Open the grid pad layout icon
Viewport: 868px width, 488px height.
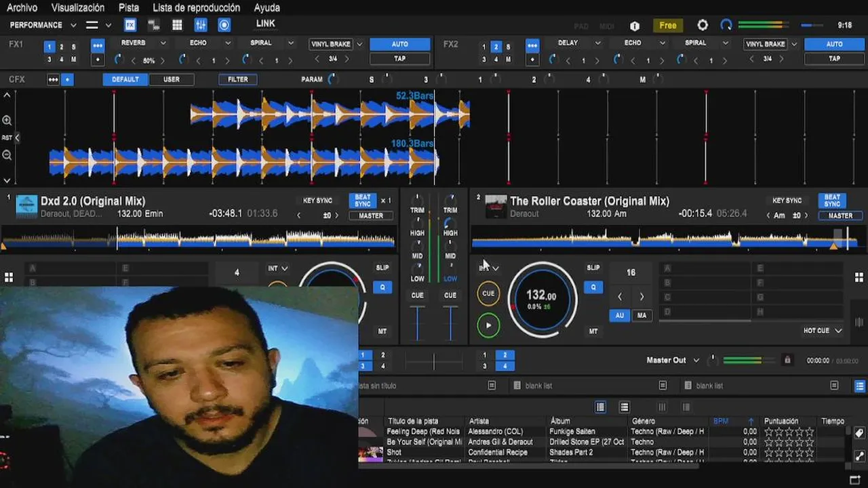(177, 25)
